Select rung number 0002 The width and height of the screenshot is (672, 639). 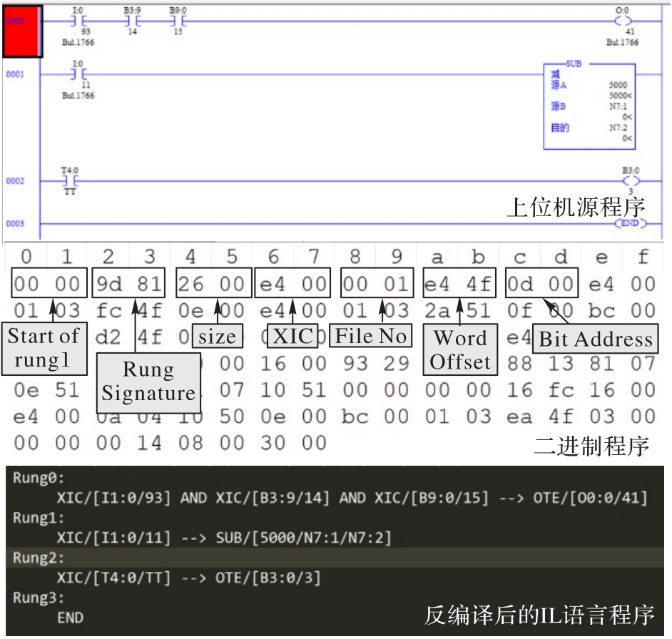16,181
